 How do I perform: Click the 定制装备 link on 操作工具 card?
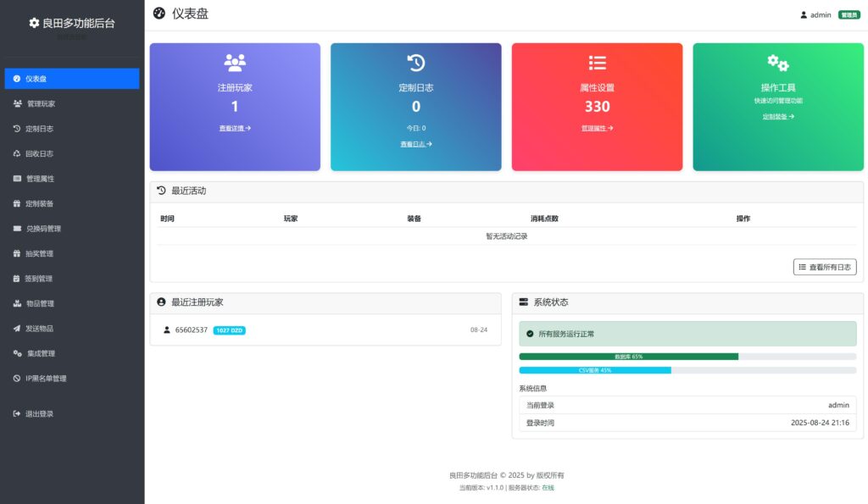click(777, 116)
